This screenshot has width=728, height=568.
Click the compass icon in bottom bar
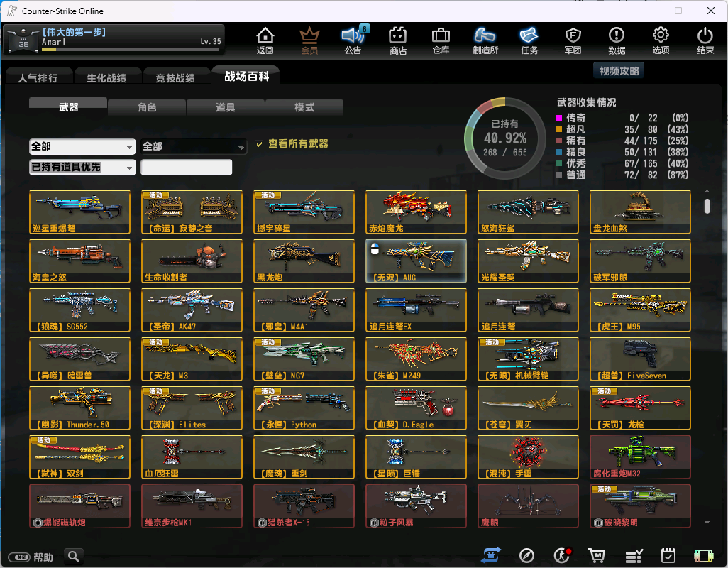526,555
